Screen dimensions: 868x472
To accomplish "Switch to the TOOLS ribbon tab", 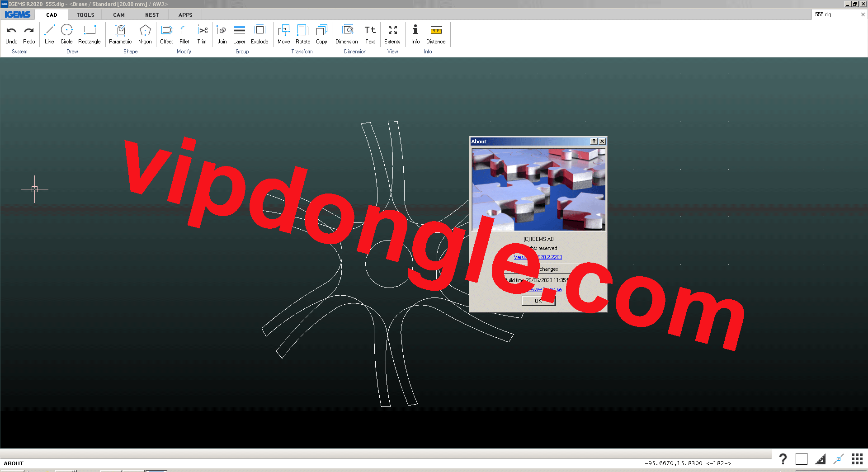I will (85, 15).
